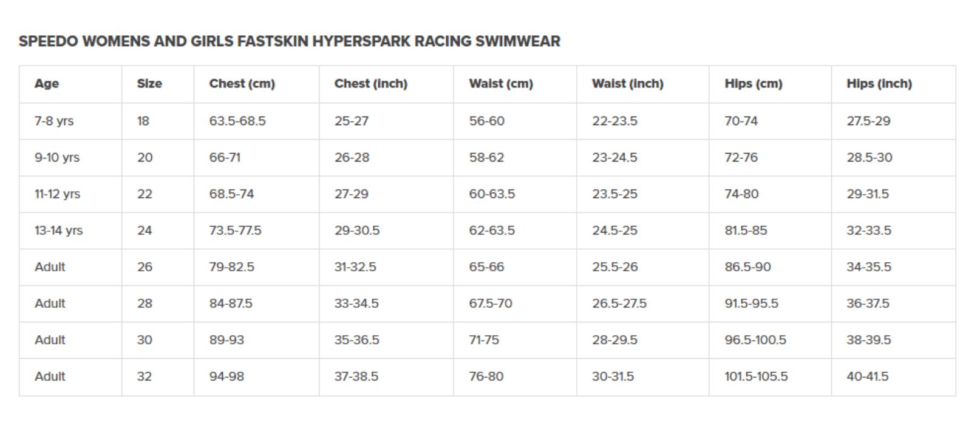Select the Waist (inch) header cell
This screenshot has height=428, width=980.
click(x=627, y=84)
